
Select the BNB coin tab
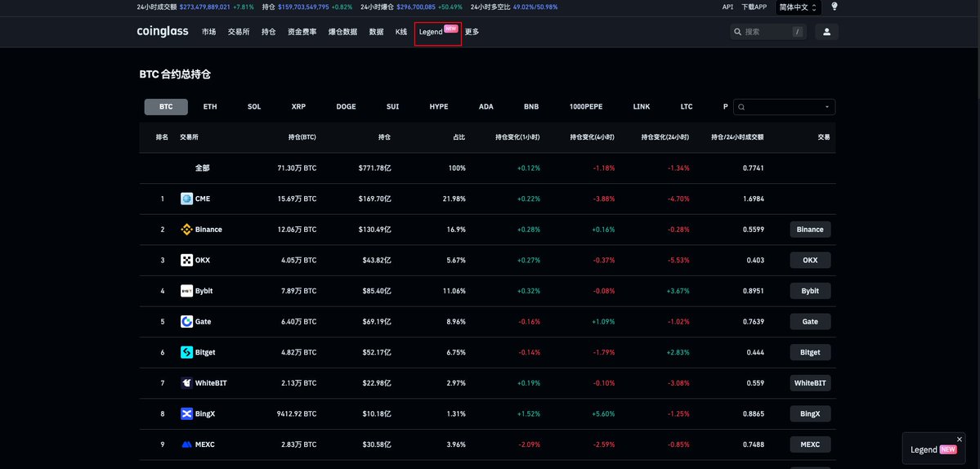pyautogui.click(x=531, y=107)
